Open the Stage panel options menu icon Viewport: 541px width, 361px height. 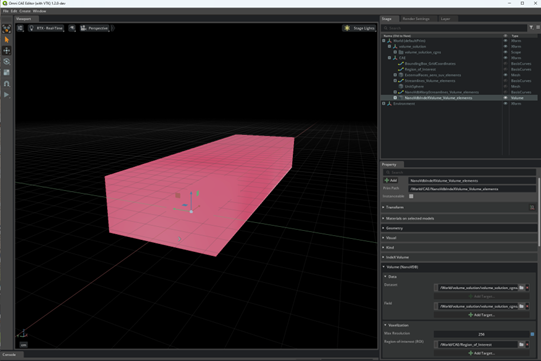(x=538, y=28)
